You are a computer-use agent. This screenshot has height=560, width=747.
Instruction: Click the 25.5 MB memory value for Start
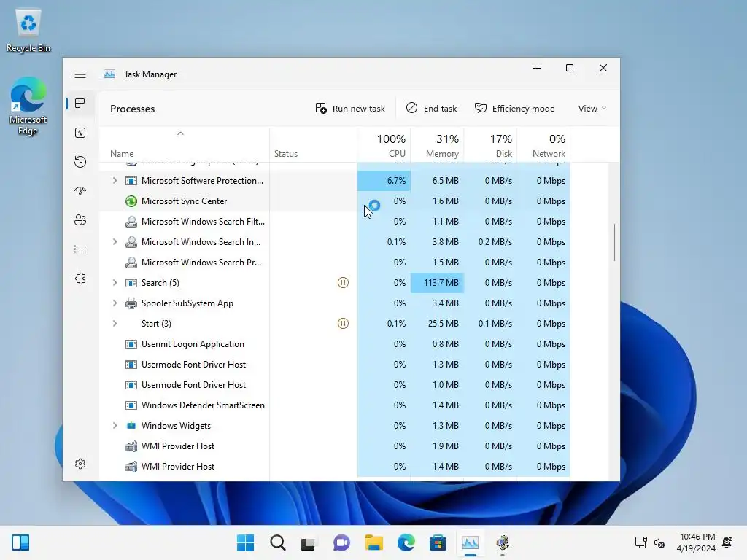tap(443, 324)
